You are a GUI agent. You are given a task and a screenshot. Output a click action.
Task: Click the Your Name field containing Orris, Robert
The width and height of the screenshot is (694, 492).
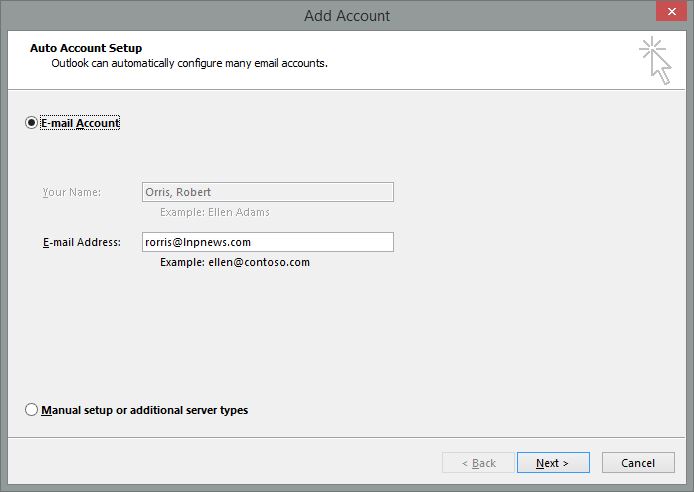[267, 192]
